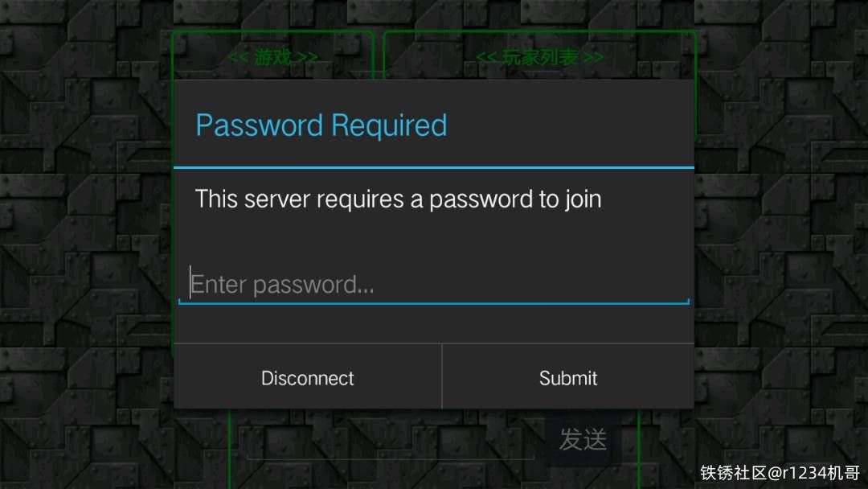
Task: Click the blue underline of password field
Action: [433, 303]
